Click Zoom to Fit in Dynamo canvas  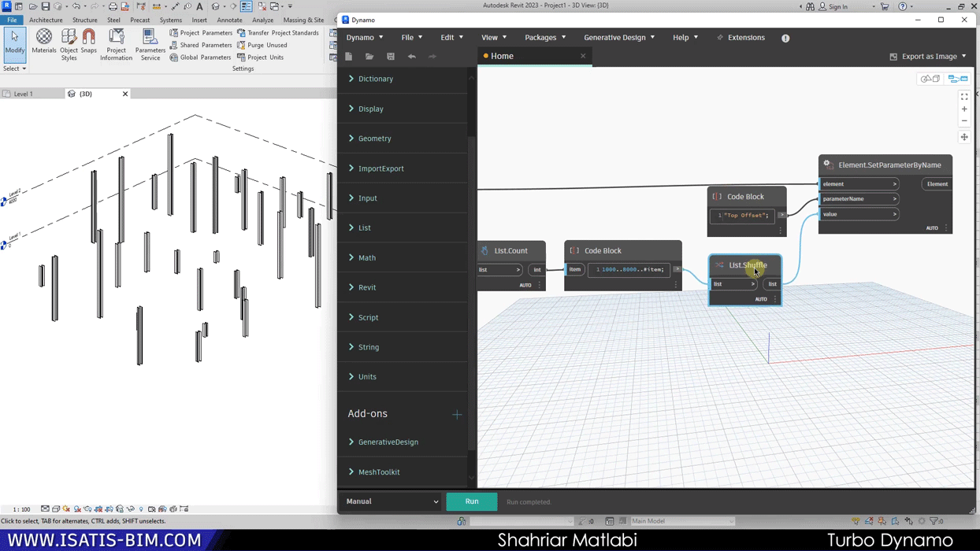pyautogui.click(x=964, y=97)
